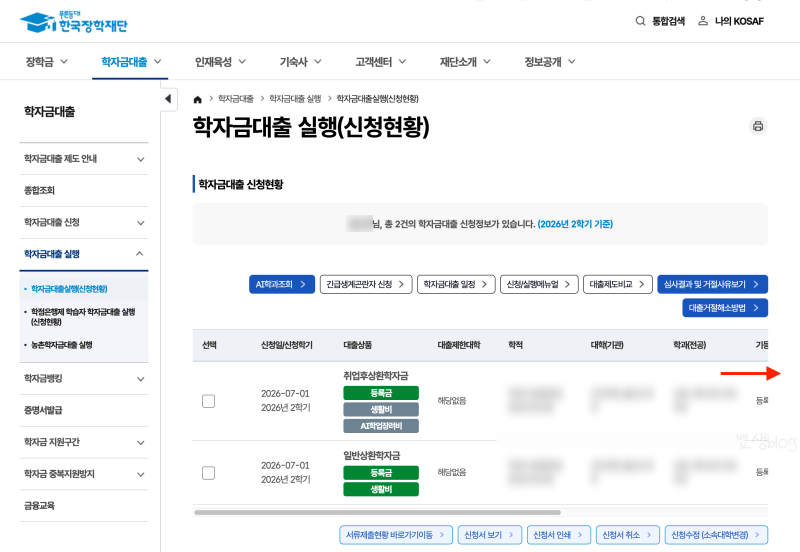Click the 학자금대출 일정 button
Screen dimensions: 800x552
point(456,284)
